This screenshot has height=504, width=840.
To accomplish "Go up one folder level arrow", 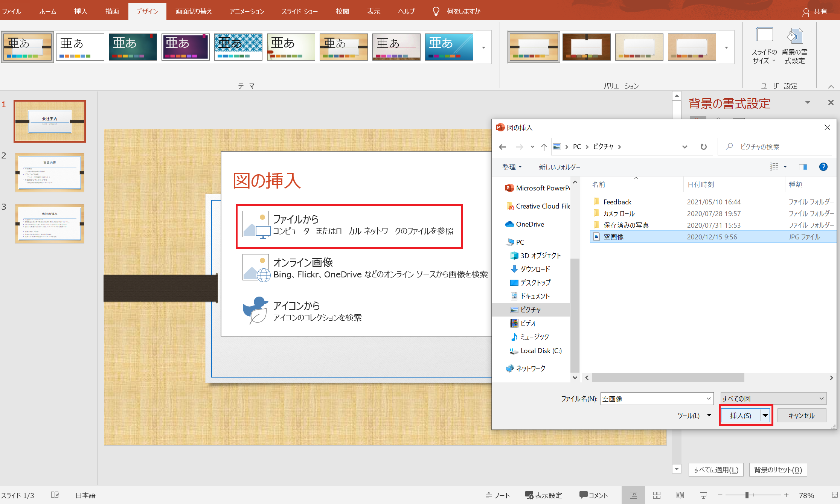I will pyautogui.click(x=544, y=147).
